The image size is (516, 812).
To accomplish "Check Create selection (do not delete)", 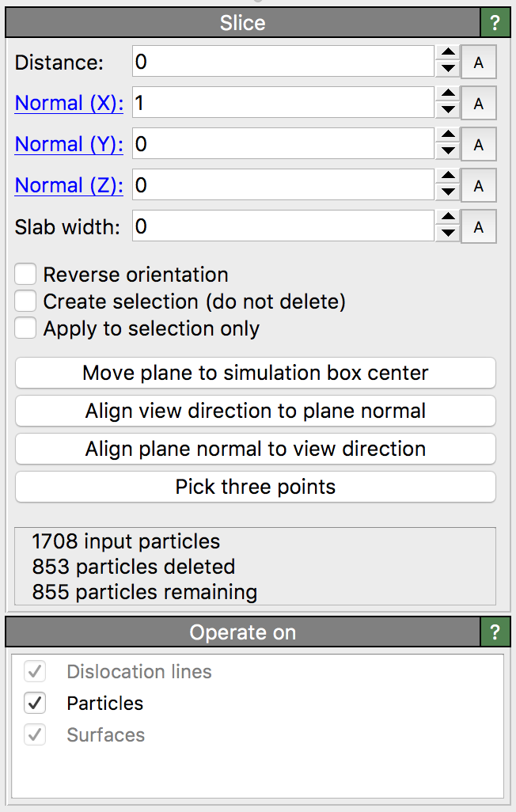I will (x=26, y=302).
